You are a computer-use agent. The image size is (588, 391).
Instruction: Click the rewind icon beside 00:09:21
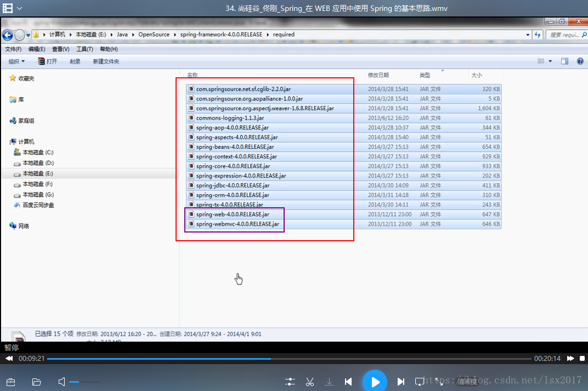[9, 359]
